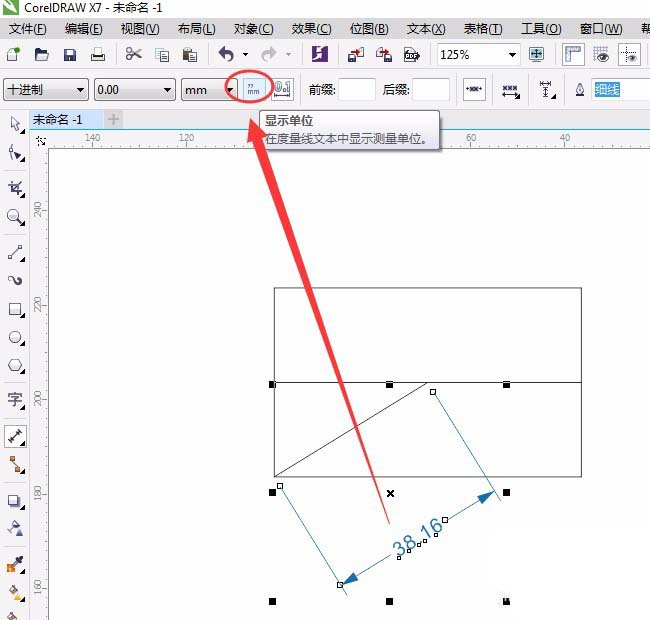Export the document
Screen dimensions: 650x620
tap(384, 54)
